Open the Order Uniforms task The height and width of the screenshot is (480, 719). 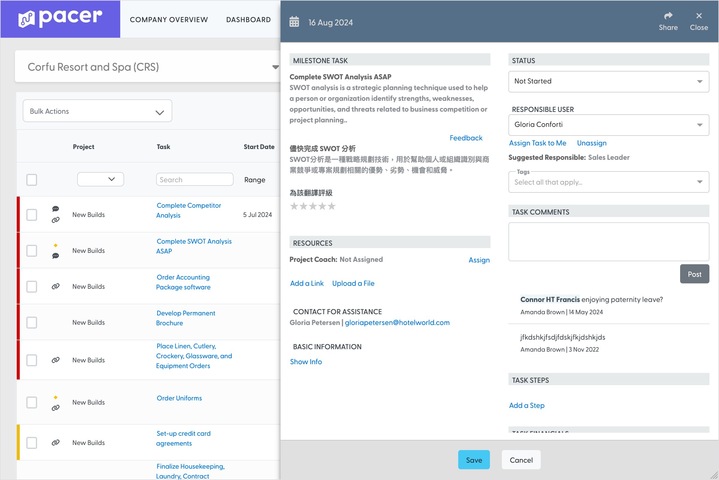[179, 398]
